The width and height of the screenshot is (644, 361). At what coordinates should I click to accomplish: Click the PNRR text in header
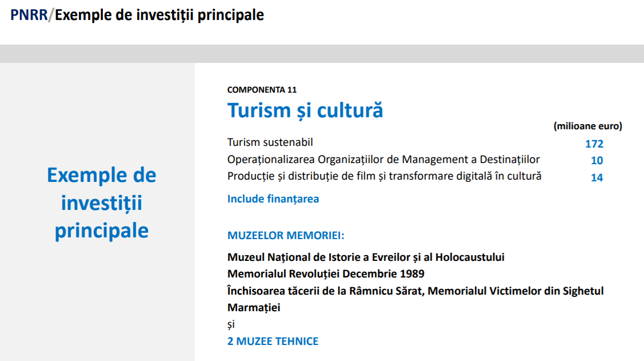[x=29, y=15]
